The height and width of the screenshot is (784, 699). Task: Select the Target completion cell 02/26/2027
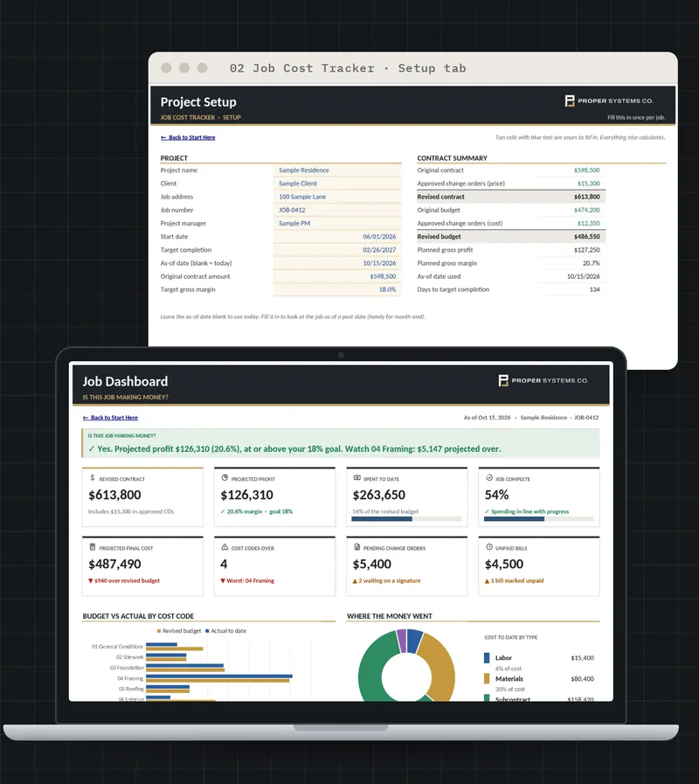pos(337,250)
